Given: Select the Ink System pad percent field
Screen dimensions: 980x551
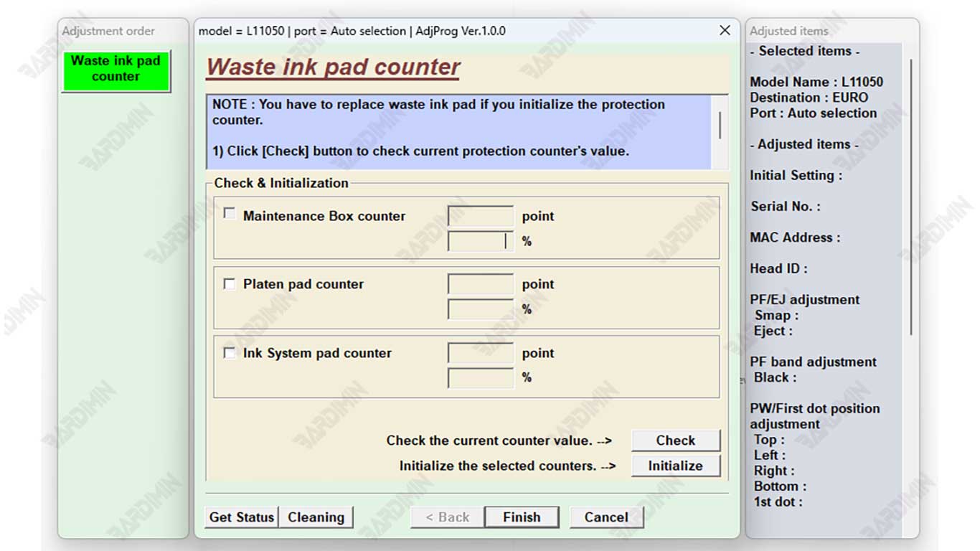Looking at the screenshot, I should (480, 377).
